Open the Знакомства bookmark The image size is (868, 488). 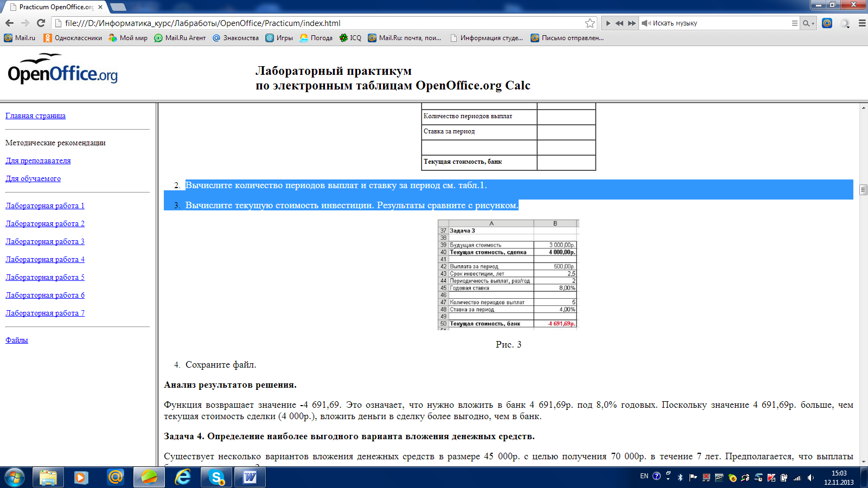pos(235,38)
